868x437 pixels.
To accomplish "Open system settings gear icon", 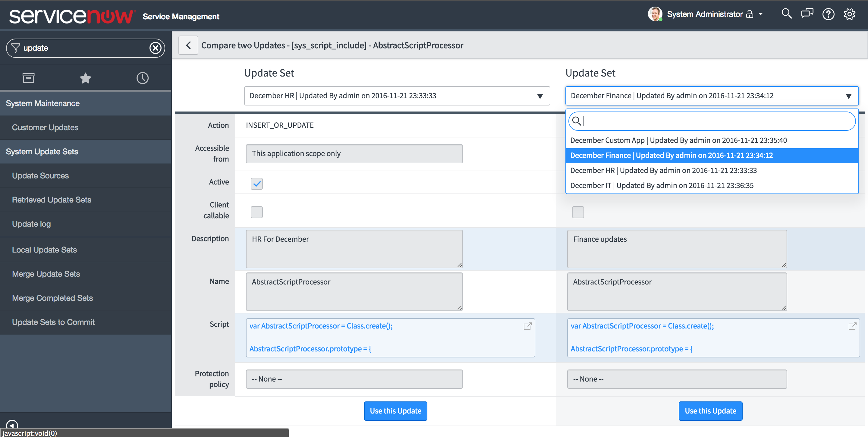I will 850,14.
